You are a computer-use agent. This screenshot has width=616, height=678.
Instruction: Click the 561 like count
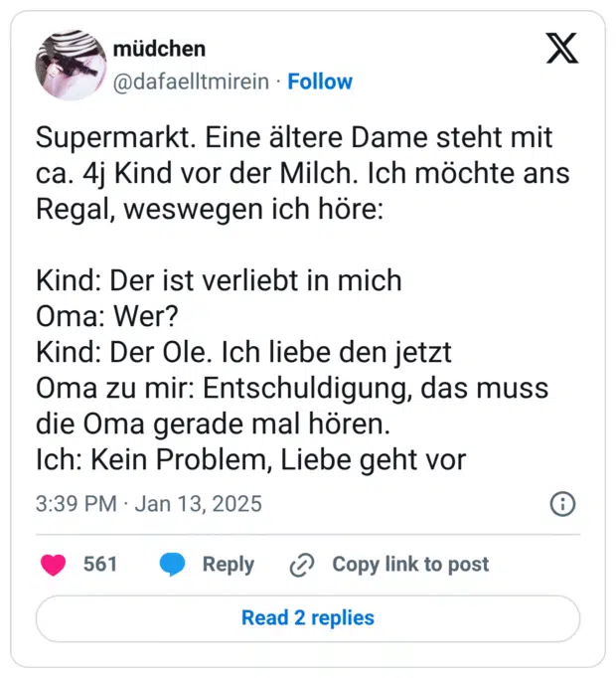click(x=99, y=565)
